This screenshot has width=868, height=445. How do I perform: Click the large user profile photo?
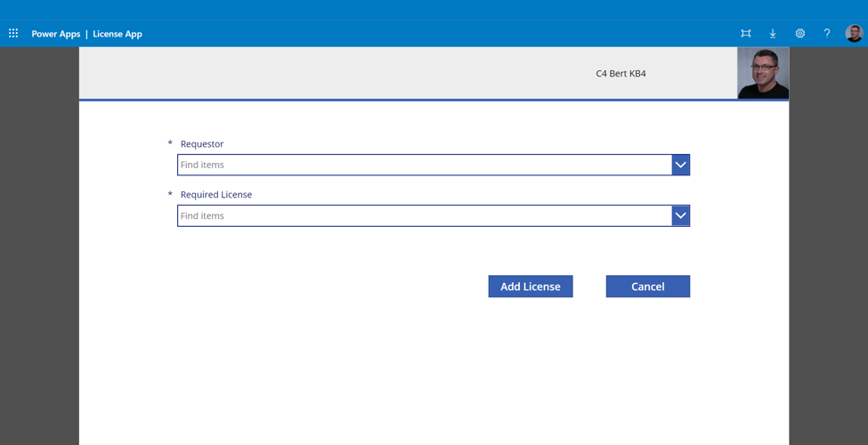tap(763, 73)
